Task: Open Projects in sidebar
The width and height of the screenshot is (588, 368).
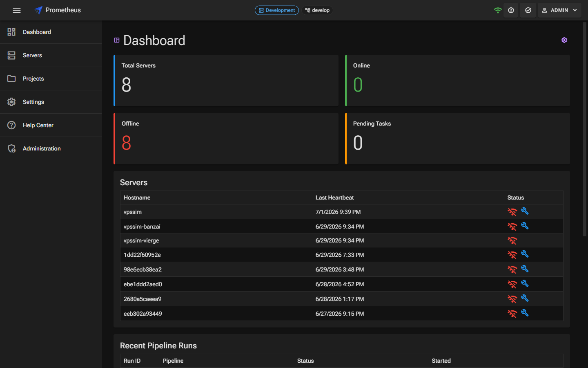Action: click(51, 79)
